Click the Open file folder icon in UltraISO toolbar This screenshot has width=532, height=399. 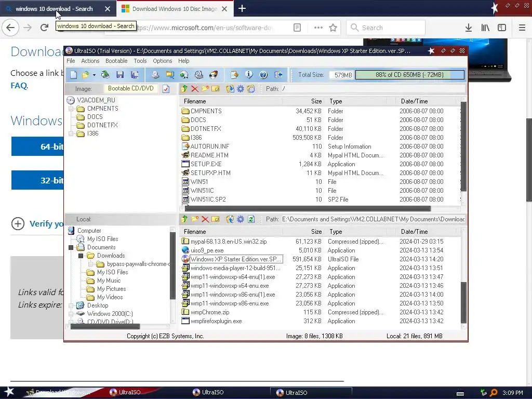85,75
